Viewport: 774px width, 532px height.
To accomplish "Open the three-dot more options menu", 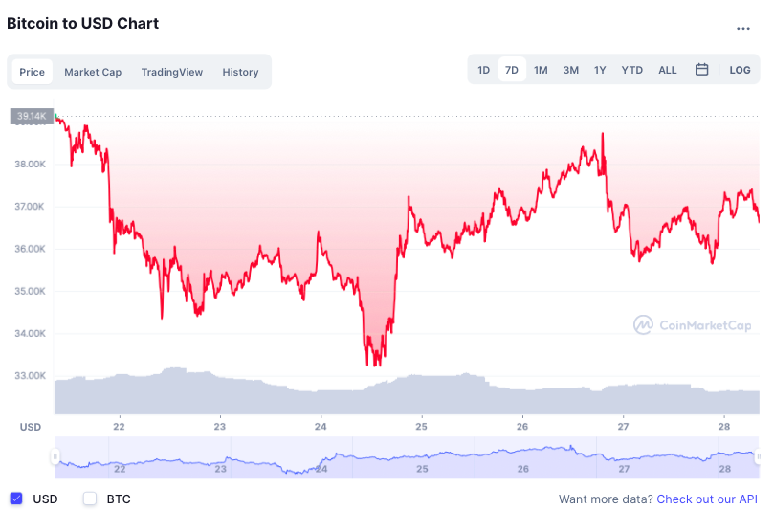I will tap(743, 29).
